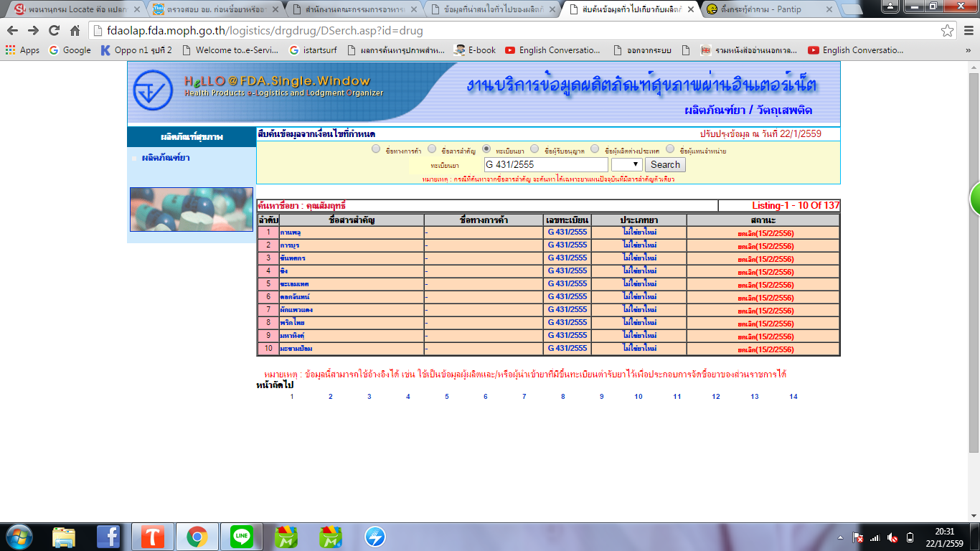
Task: Go to results page 2
Action: click(x=330, y=397)
